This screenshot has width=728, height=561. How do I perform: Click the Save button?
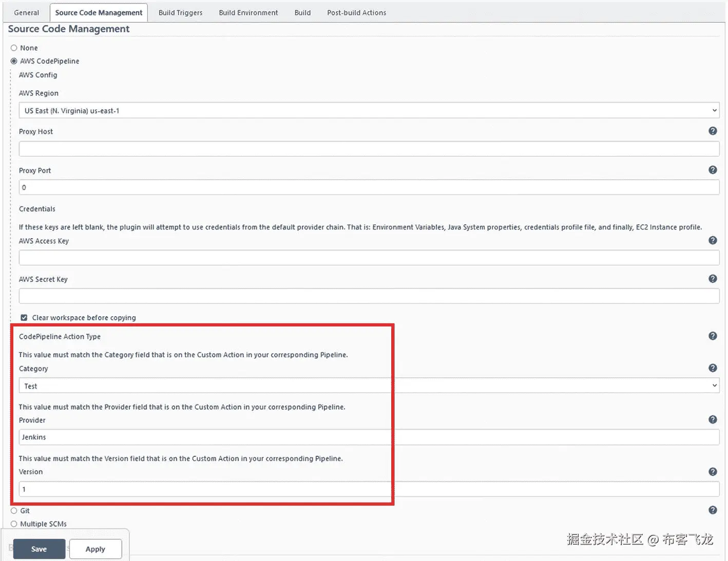[39, 549]
